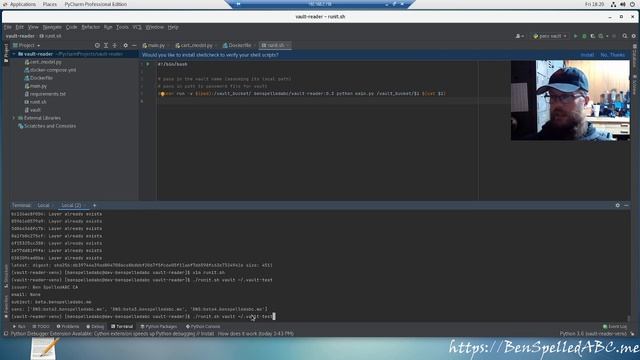This screenshot has width=640, height=360.
Task: Open the Run tool window button
Action: tap(19, 327)
